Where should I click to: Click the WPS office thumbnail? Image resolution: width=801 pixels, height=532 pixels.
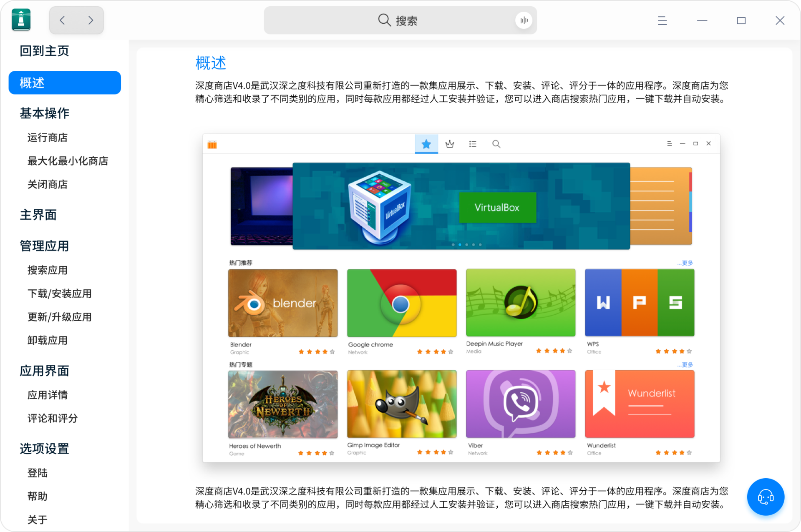(x=640, y=303)
